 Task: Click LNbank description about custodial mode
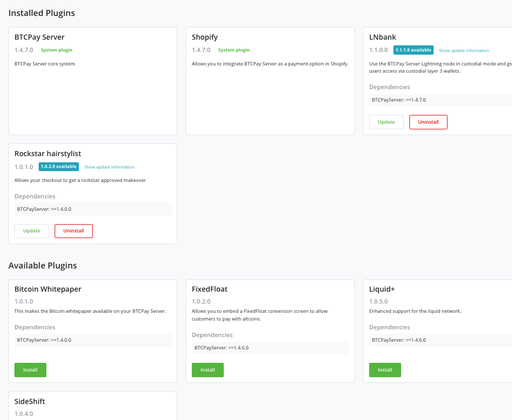point(440,67)
